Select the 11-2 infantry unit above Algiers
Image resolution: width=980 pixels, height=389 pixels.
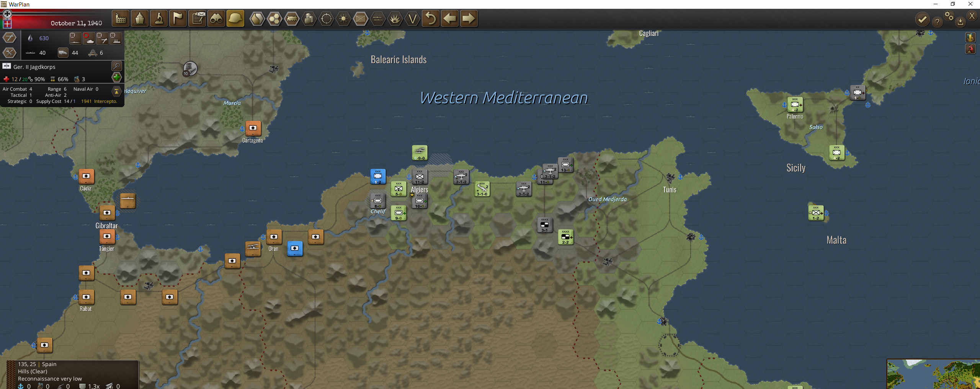[x=420, y=177]
